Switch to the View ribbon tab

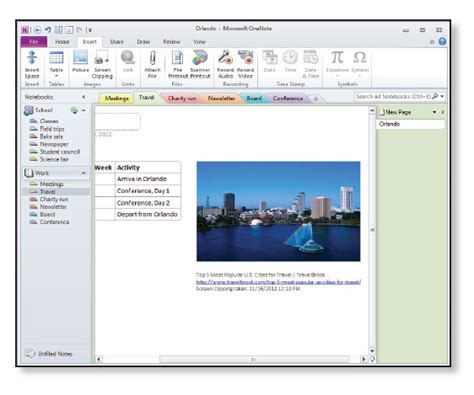[x=199, y=42]
